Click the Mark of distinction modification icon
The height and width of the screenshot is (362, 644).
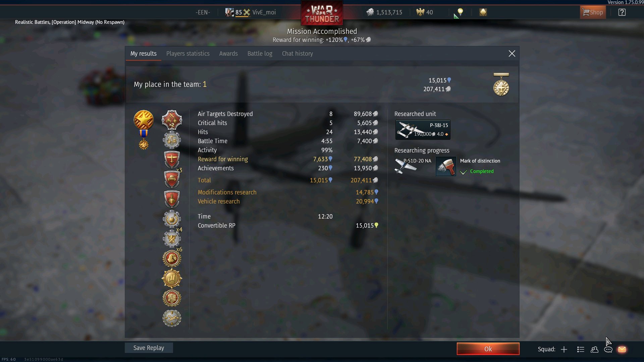coord(446,166)
